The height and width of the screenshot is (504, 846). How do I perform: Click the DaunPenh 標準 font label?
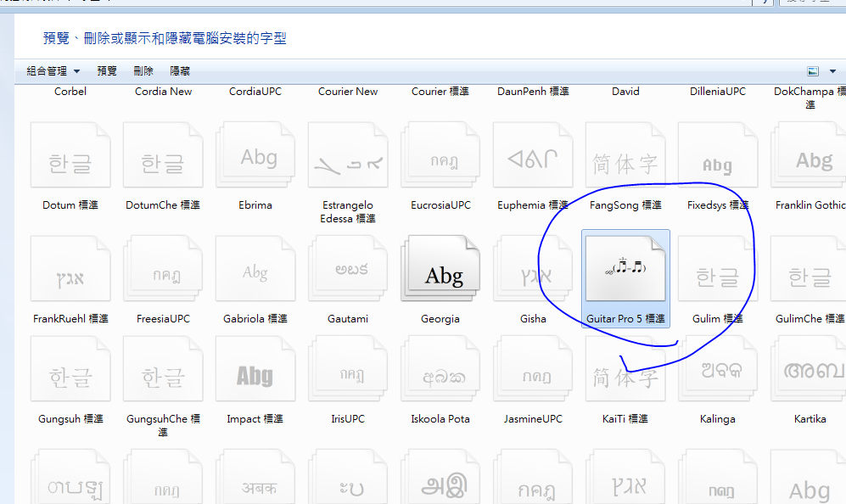(533, 92)
